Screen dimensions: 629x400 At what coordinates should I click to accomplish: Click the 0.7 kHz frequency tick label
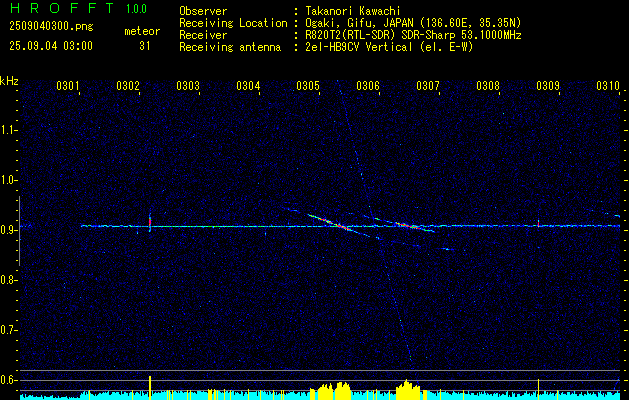7,330
